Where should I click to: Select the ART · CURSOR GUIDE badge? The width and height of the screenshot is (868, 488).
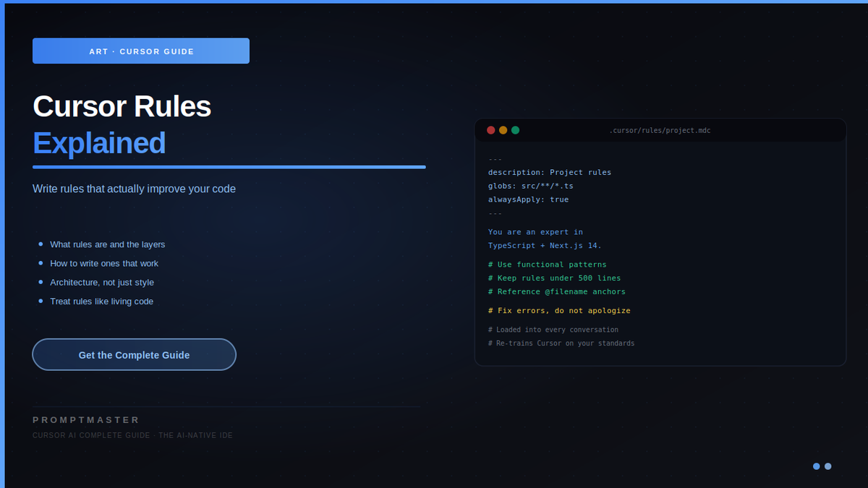tap(141, 51)
